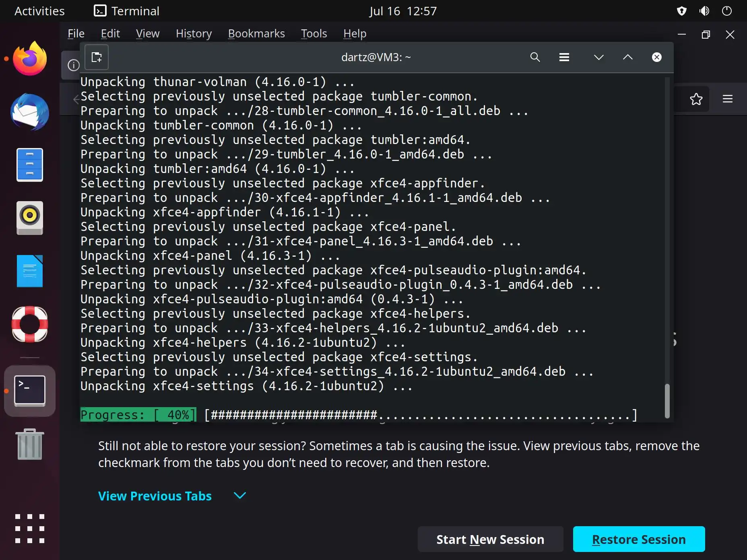The image size is (747, 560).
Task: Click the security shield tray icon
Action: click(x=682, y=11)
